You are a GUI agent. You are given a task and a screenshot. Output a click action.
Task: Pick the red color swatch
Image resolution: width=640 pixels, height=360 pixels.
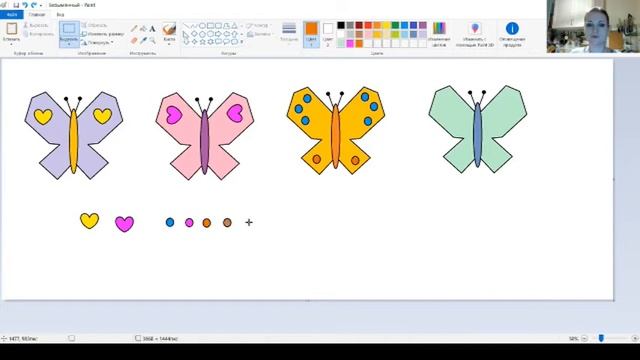(x=368, y=25)
